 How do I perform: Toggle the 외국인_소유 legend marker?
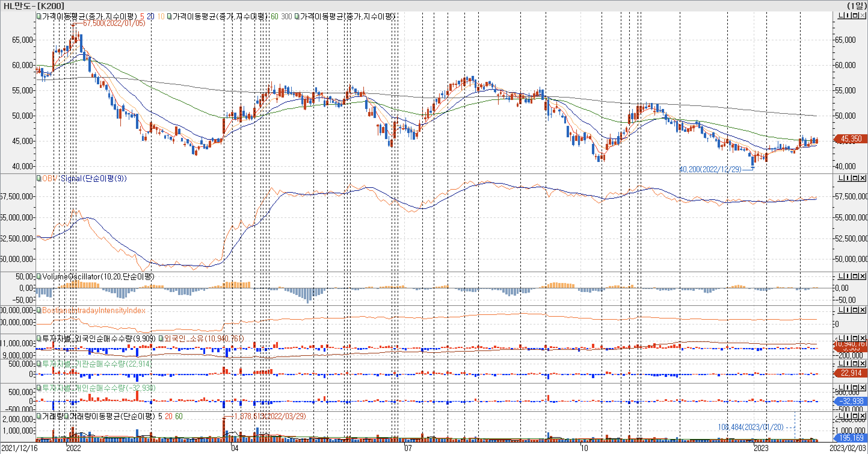click(161, 338)
